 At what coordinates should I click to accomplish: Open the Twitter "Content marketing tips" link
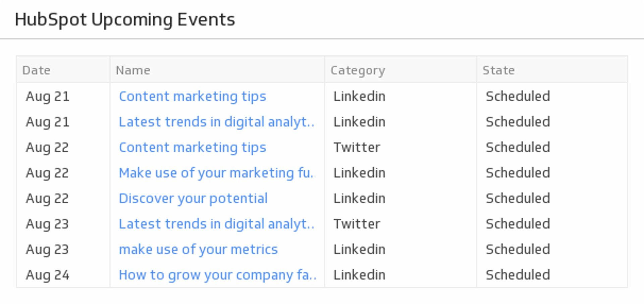pos(192,148)
